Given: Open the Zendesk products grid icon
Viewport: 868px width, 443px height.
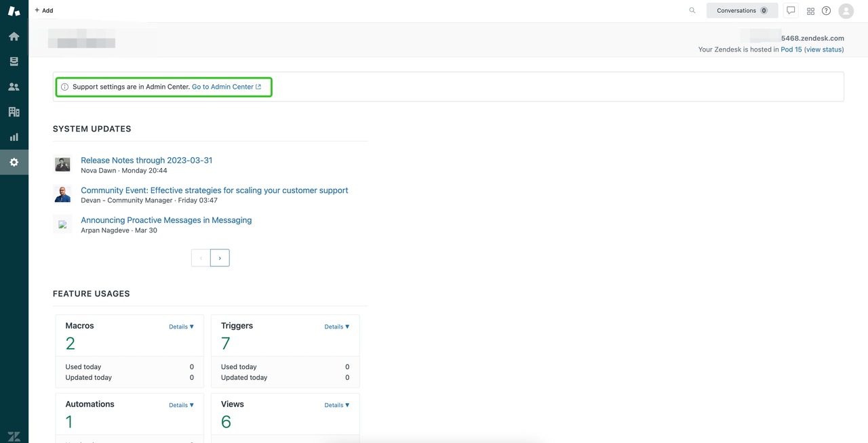Looking at the screenshot, I should click(810, 11).
